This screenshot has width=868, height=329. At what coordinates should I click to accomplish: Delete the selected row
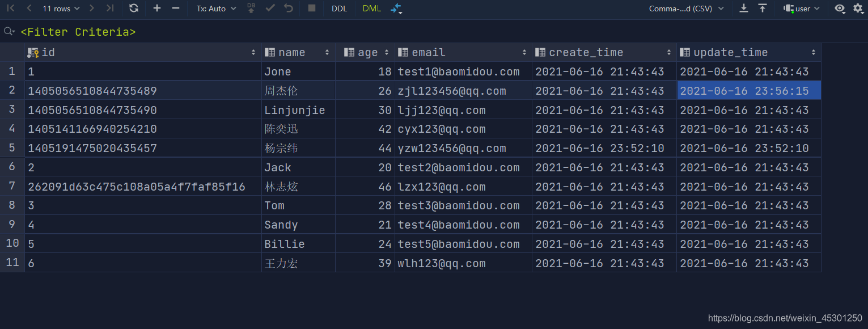177,9
